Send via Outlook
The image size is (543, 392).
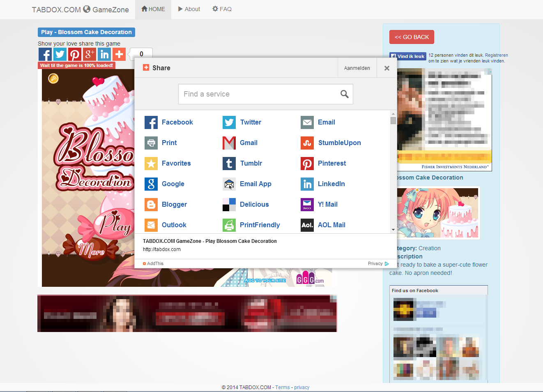(x=166, y=225)
